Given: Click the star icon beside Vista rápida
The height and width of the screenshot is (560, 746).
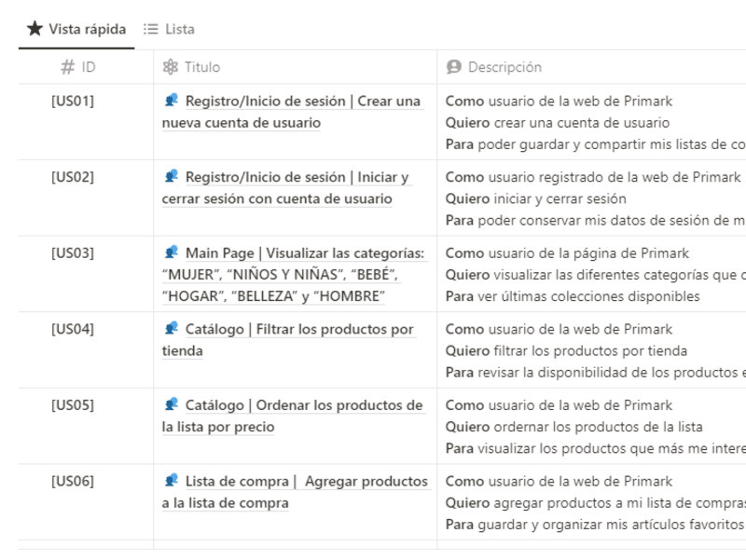Looking at the screenshot, I should point(35,29).
